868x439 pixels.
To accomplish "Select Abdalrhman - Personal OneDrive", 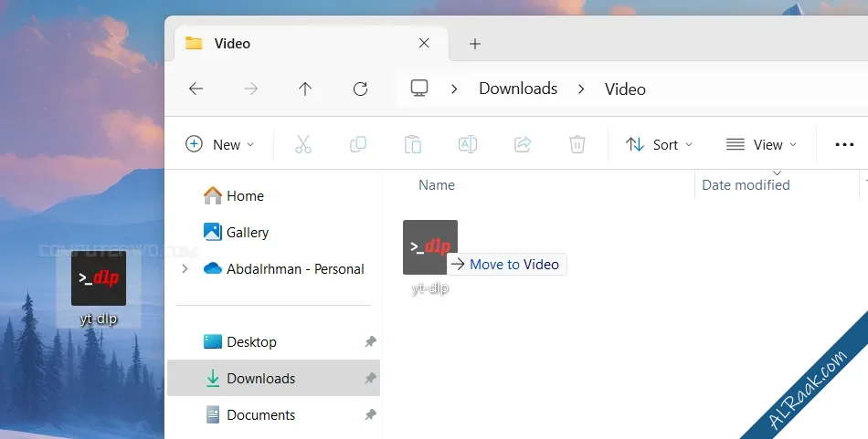I will [283, 268].
